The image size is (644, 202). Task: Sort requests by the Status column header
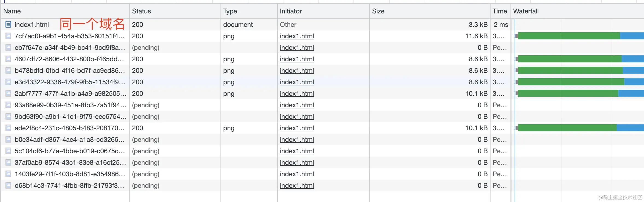(141, 11)
